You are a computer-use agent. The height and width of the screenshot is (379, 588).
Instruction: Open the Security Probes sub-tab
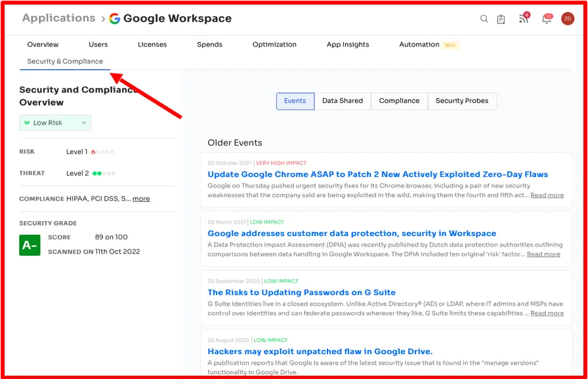(x=462, y=101)
